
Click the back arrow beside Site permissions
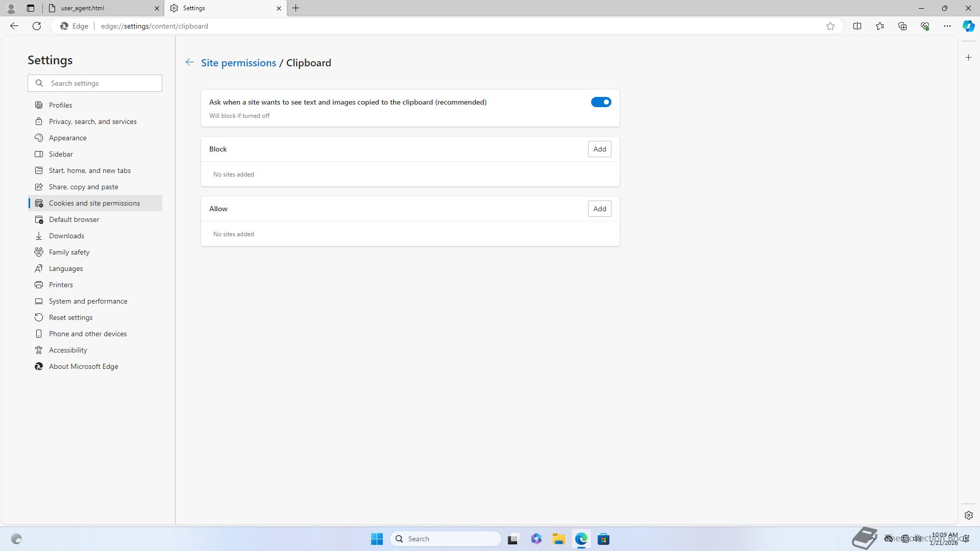click(x=189, y=62)
